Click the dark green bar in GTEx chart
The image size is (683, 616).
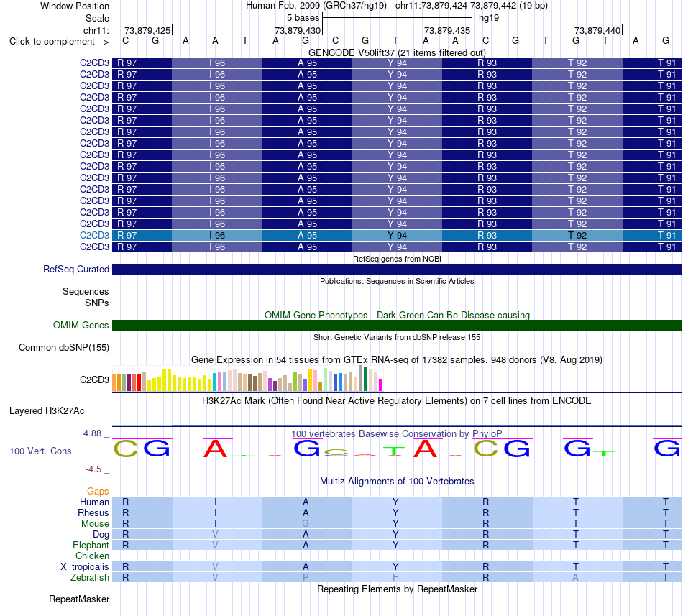[365, 380]
